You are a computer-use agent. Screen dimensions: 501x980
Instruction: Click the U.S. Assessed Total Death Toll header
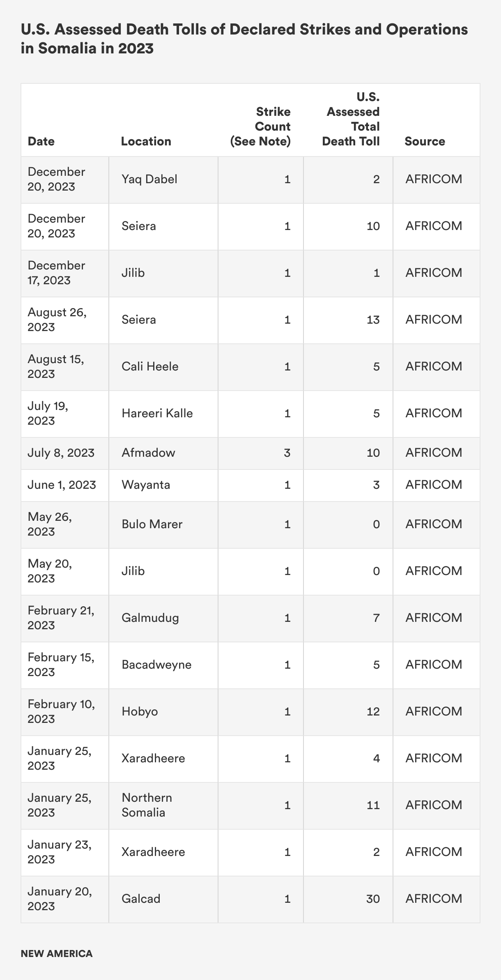coord(351,119)
